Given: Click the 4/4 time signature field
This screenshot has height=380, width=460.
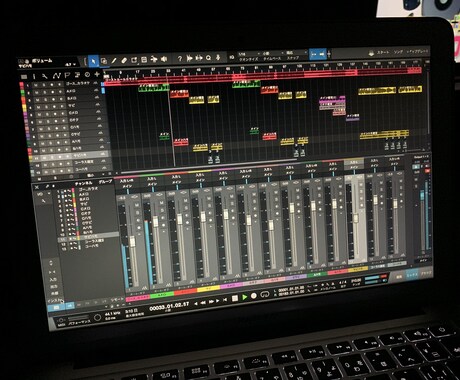Looking at the screenshot, I should tap(342, 282).
